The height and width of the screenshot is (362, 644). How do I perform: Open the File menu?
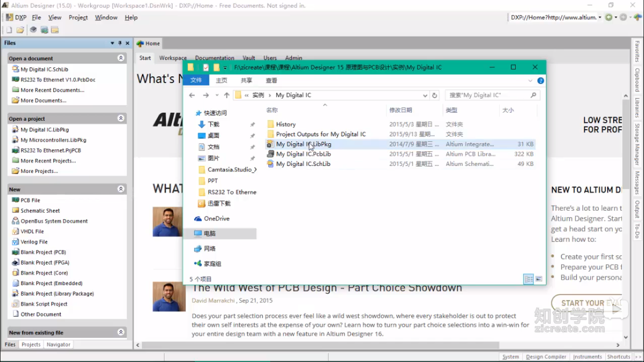pyautogui.click(x=36, y=17)
